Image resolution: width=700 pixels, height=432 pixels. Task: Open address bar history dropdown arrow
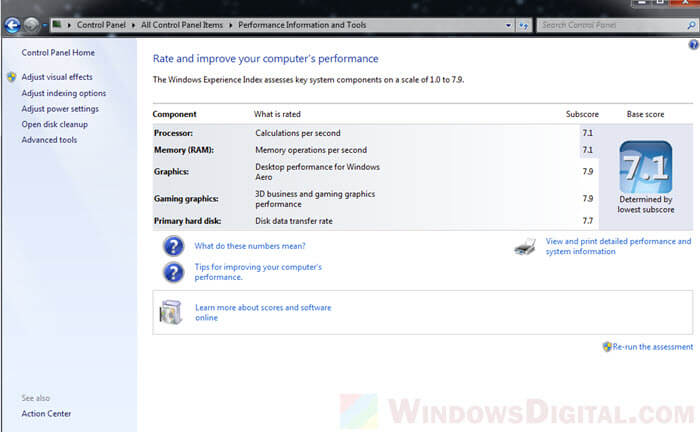(508, 25)
